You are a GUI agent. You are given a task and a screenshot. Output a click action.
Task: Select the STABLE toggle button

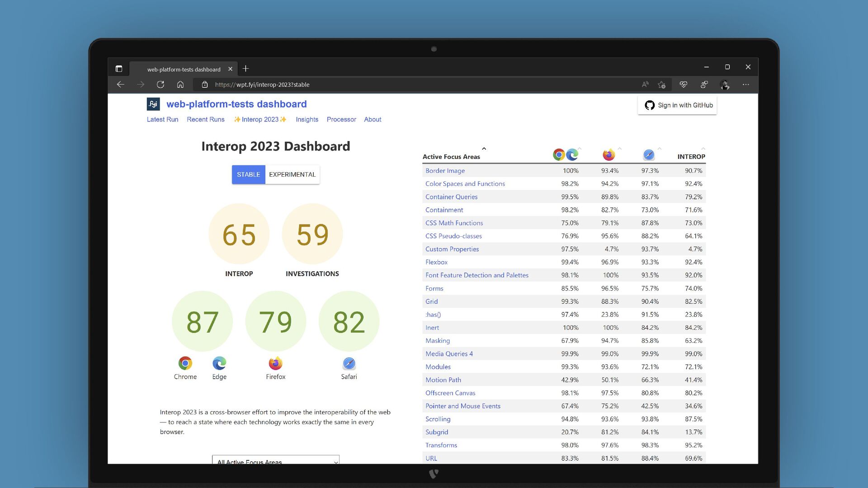[249, 174]
